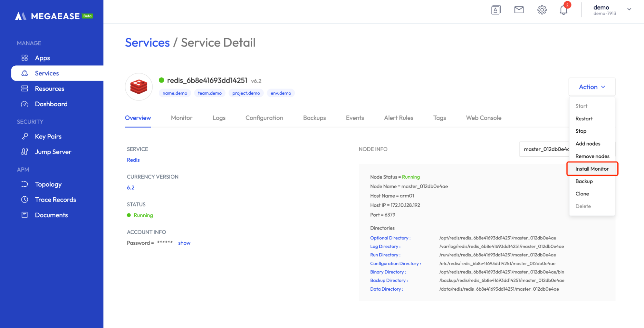
Task: Open the settings gear icon
Action: 542,10
